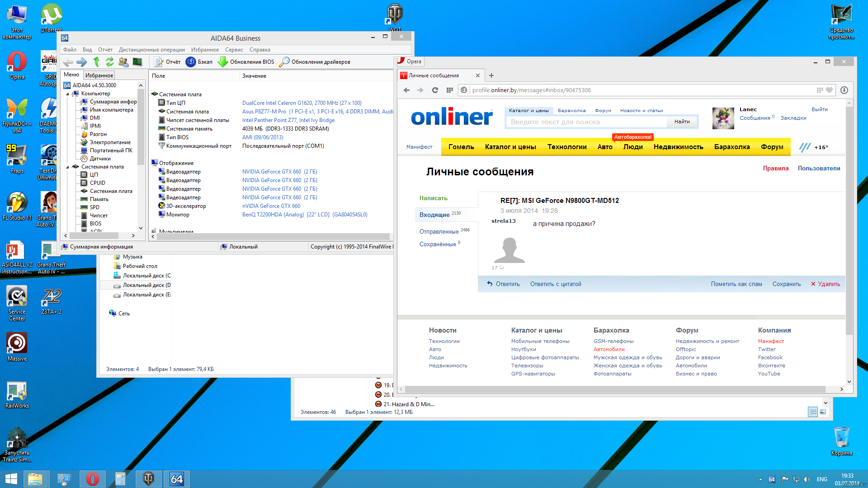Refresh AIDA64 with the green refresh icon
The width and height of the screenshot is (868, 488).
[110, 62]
